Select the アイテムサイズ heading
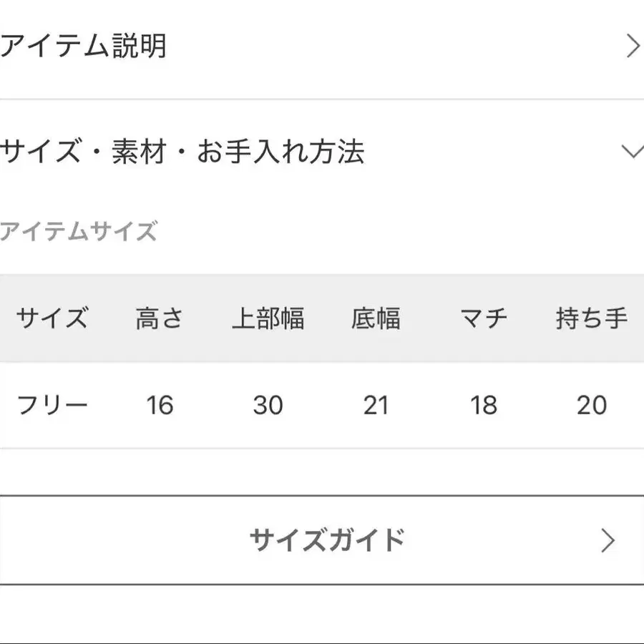 coord(79,232)
